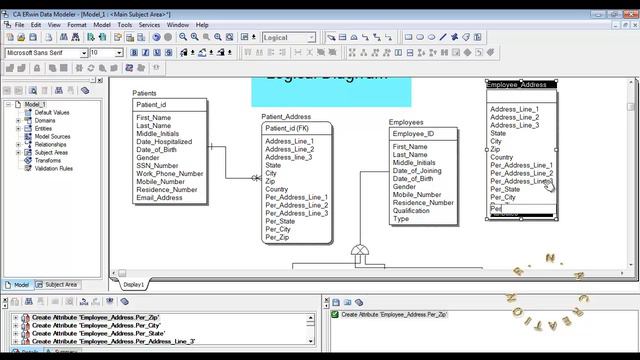Select the Non-identifying relationship tool

388,38
